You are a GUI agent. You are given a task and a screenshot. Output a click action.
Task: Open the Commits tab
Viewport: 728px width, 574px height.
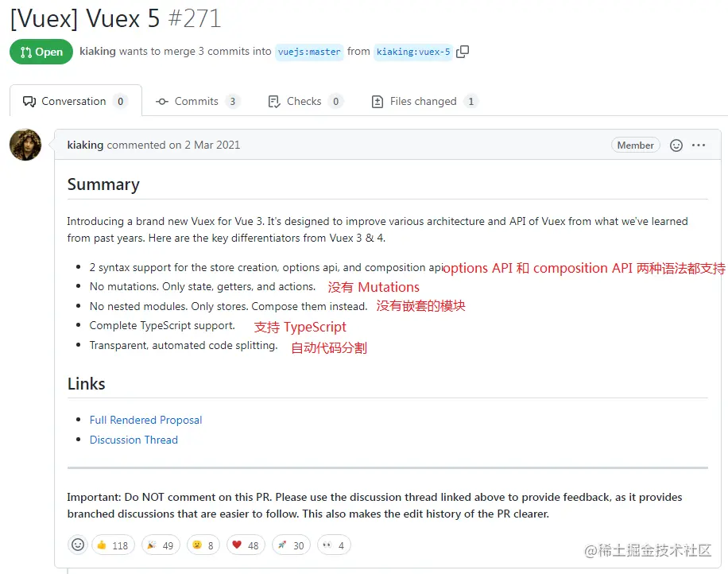[x=197, y=101]
